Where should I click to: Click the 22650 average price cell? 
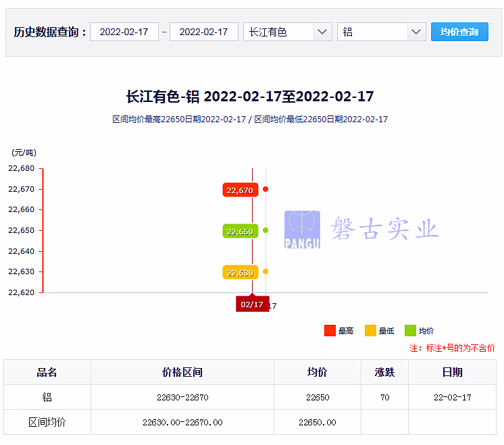(318, 397)
